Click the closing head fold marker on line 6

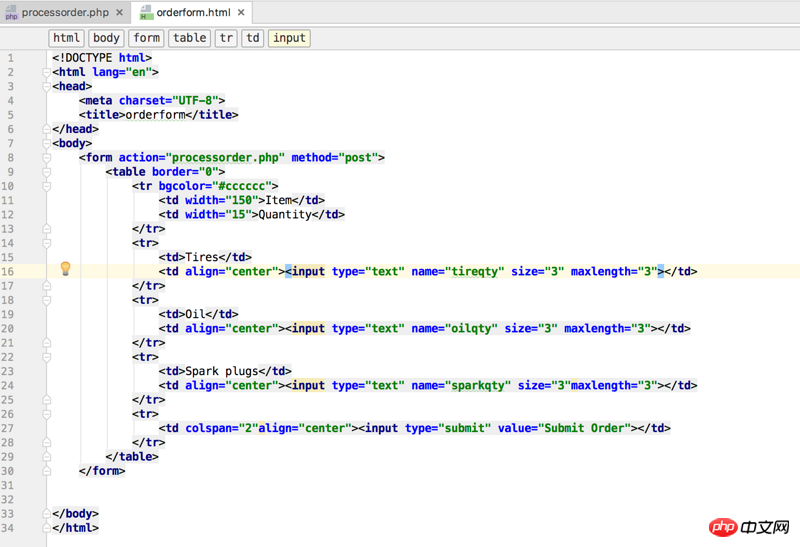pyautogui.click(x=46, y=129)
